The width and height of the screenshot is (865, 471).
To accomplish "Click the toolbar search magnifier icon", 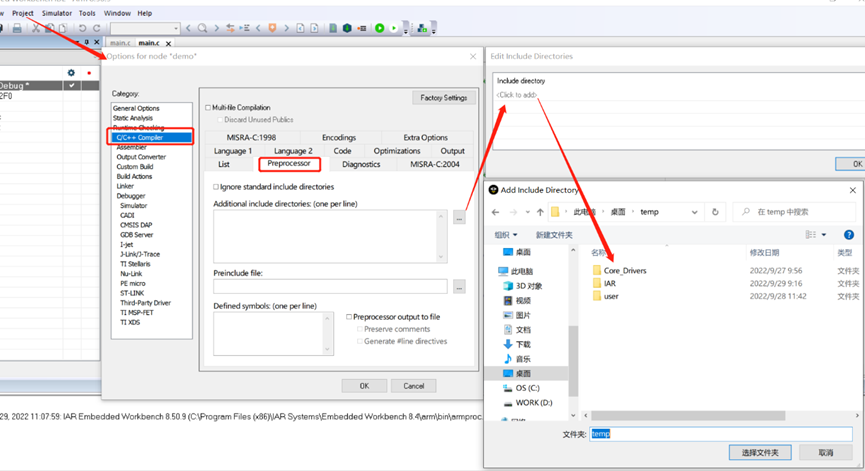I will pyautogui.click(x=202, y=28).
